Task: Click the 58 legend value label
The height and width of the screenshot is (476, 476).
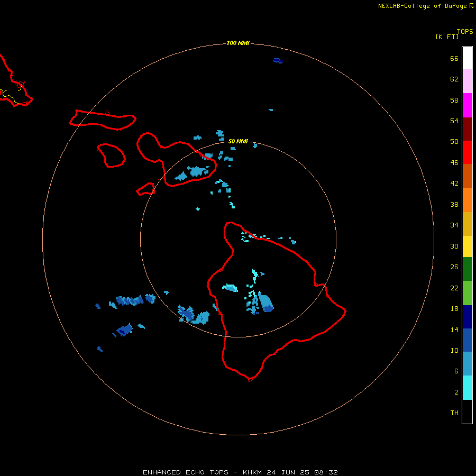Action: point(454,100)
